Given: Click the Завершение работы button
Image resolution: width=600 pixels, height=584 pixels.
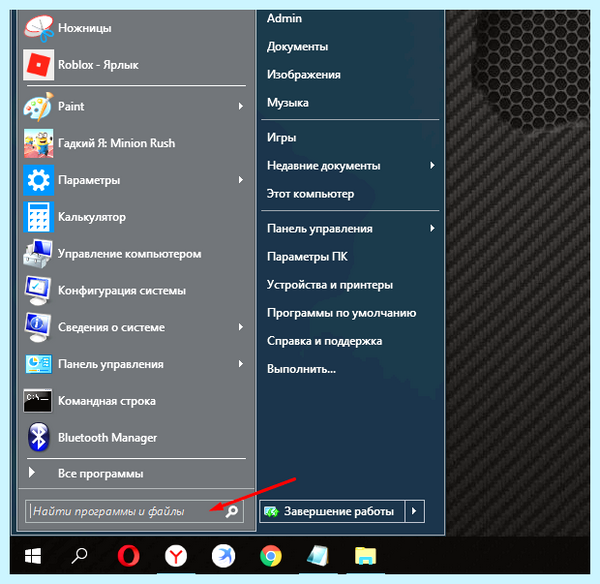Looking at the screenshot, I should point(332,511).
